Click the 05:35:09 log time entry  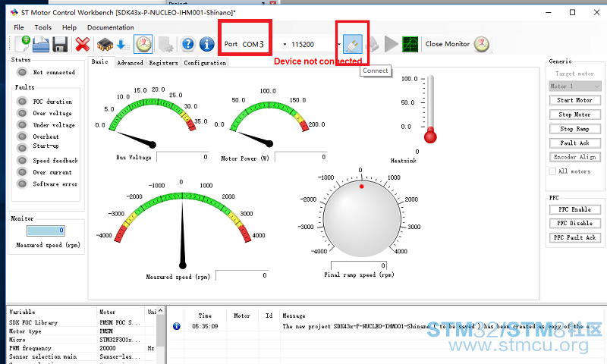(205, 326)
